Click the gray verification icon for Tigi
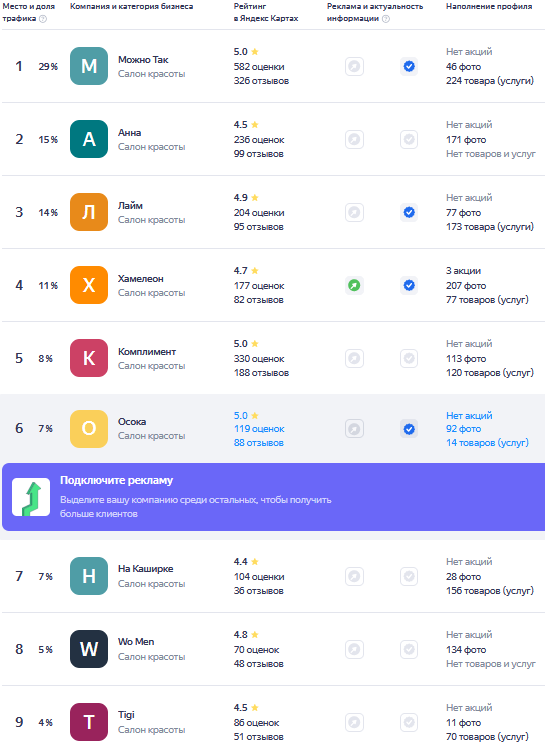 pos(409,722)
